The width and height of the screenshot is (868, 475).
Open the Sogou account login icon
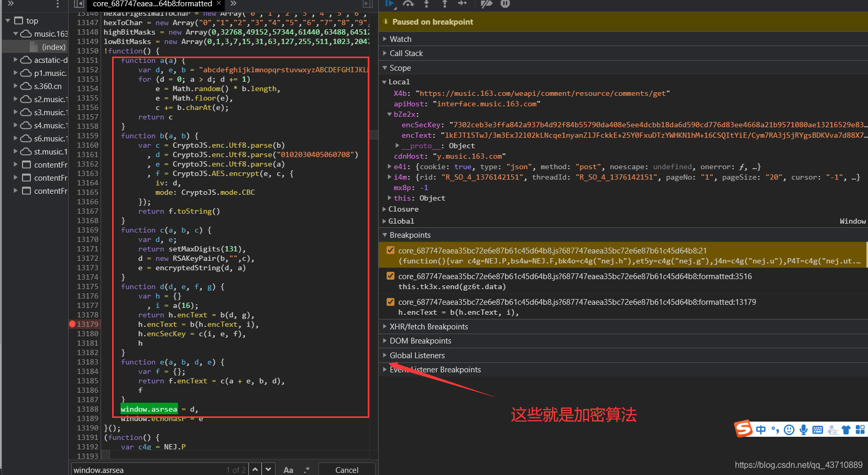[x=832, y=430]
